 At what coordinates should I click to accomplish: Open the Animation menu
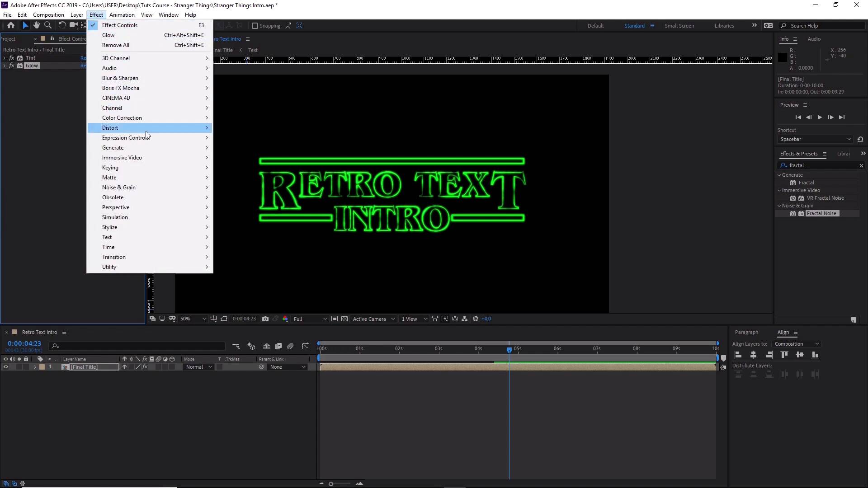pyautogui.click(x=122, y=15)
